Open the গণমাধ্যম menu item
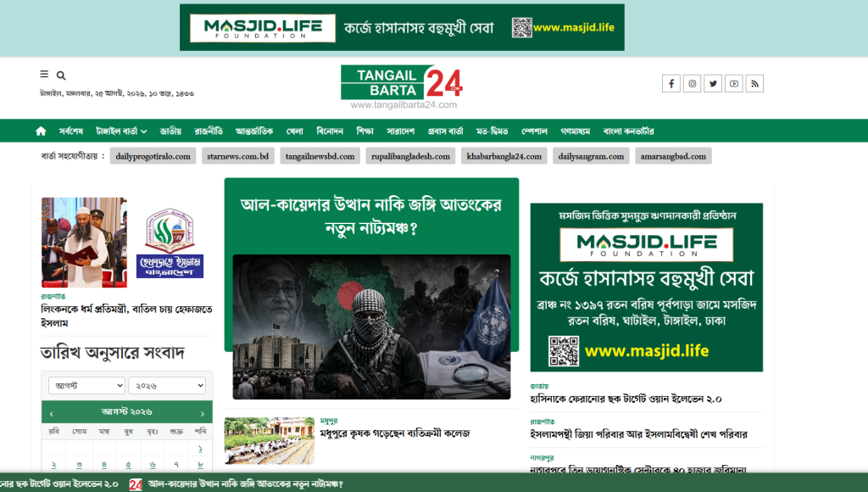The width and height of the screenshot is (868, 492). [x=576, y=131]
